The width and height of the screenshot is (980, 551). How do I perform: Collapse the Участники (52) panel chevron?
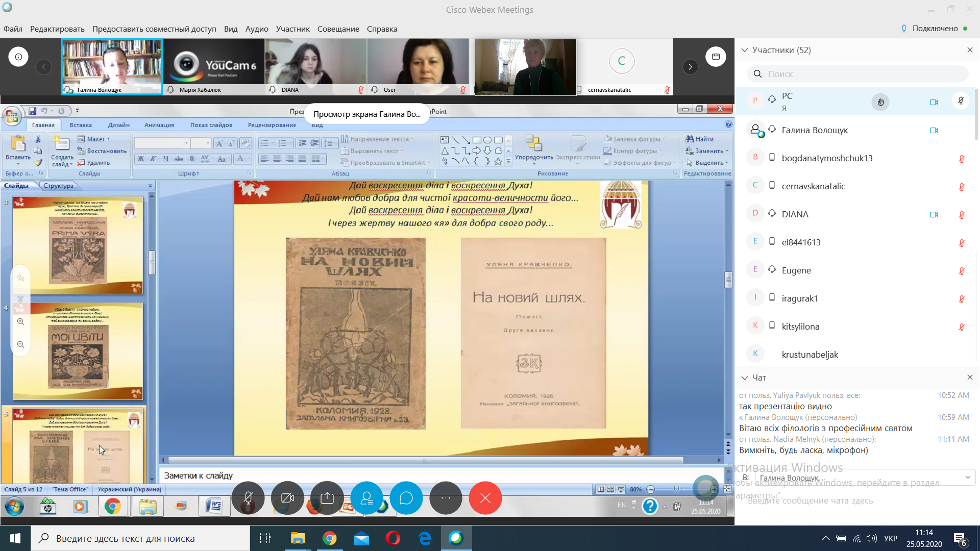click(x=745, y=50)
